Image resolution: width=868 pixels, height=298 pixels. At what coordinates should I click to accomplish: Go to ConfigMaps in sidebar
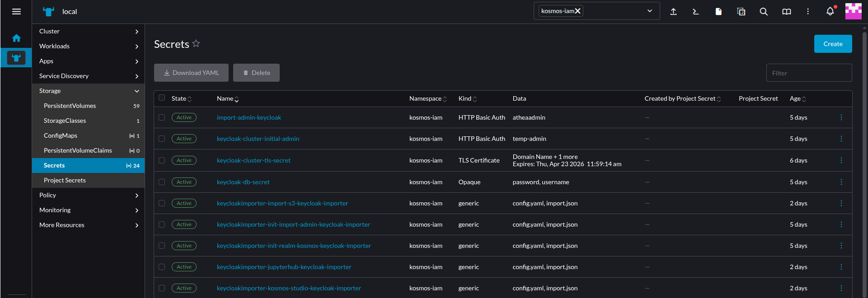tap(61, 135)
